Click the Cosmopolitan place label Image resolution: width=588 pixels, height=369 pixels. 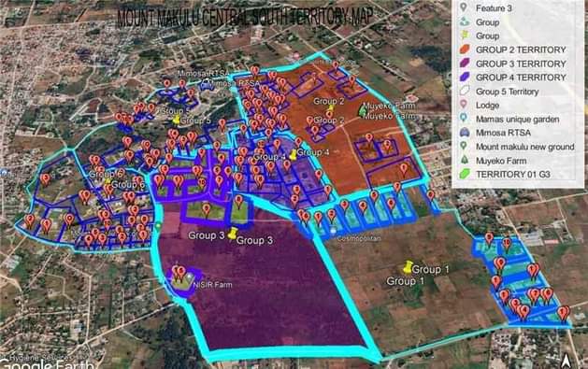click(359, 238)
